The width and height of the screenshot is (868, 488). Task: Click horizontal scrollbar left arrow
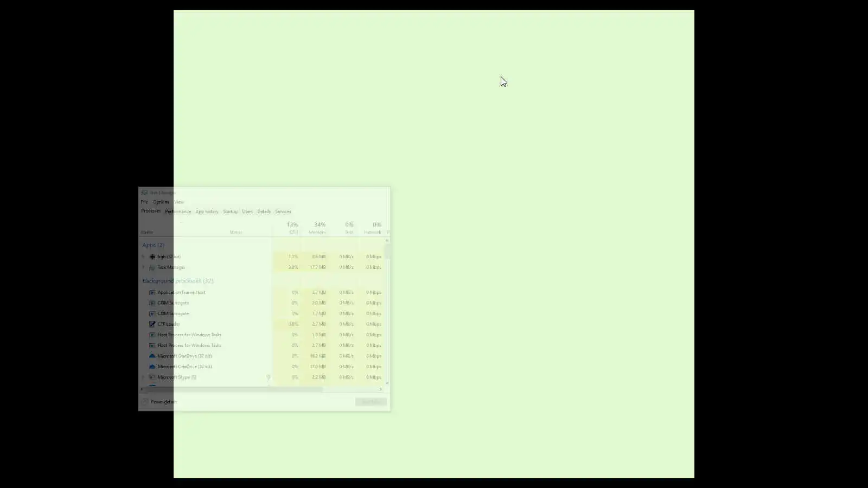142,389
